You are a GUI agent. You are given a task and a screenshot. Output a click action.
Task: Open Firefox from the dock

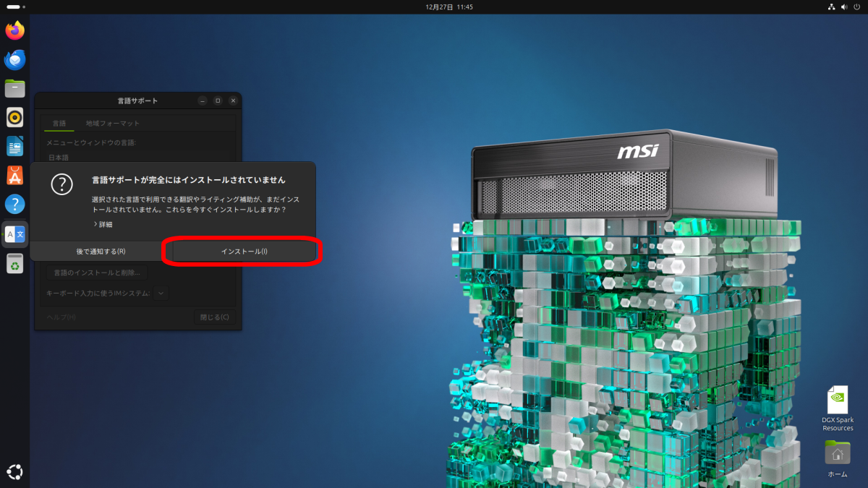14,30
